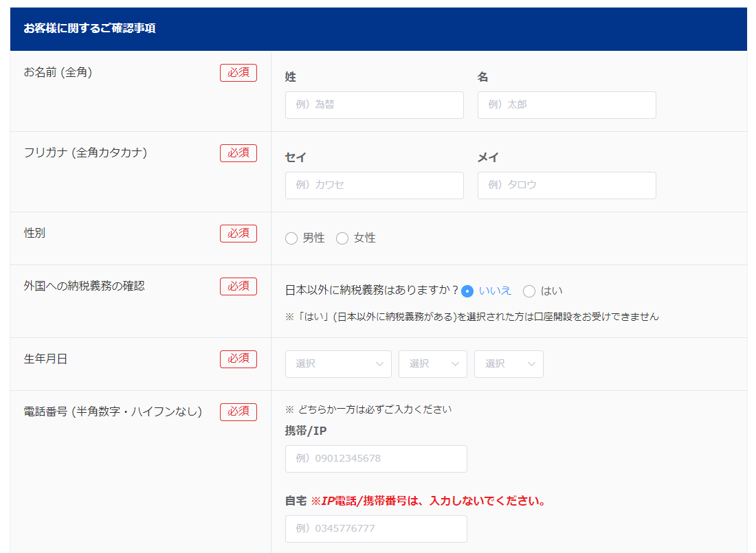756x553 pixels.
Task: Click the 必須 badge beside 生年月日
Action: pyautogui.click(x=238, y=359)
